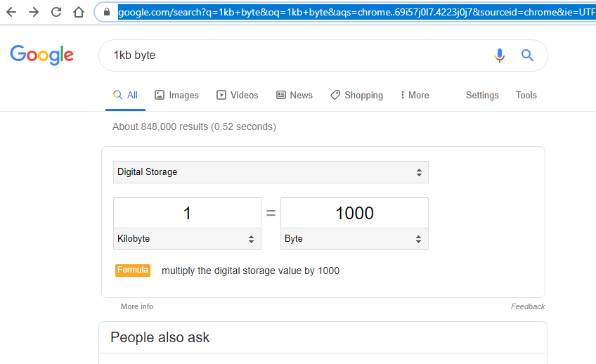Click the blue magnifier search button
The height and width of the screenshot is (364, 596).
[x=527, y=56]
